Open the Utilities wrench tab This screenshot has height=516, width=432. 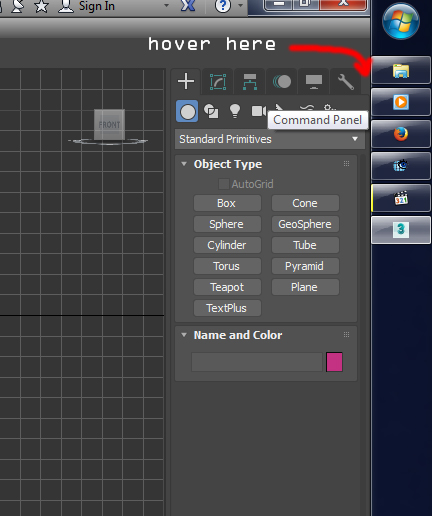click(346, 82)
